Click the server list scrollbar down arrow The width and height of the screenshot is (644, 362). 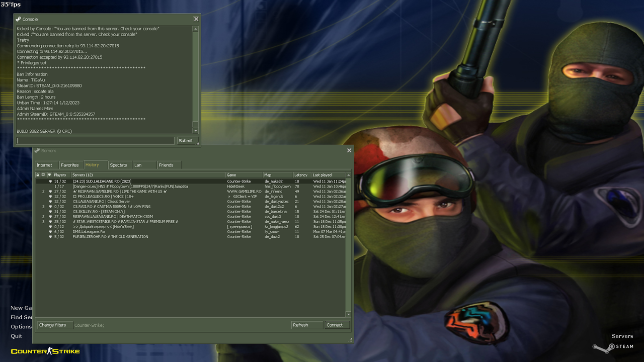[348, 314]
